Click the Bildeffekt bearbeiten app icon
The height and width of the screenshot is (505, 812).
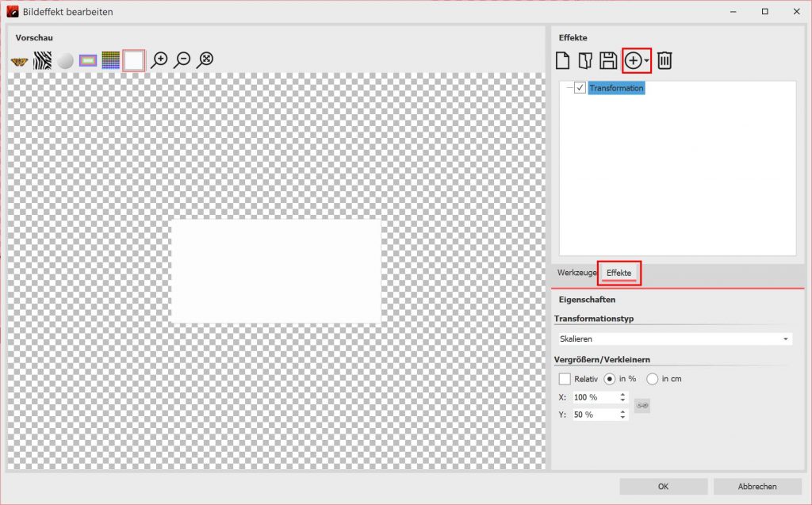click(13, 11)
